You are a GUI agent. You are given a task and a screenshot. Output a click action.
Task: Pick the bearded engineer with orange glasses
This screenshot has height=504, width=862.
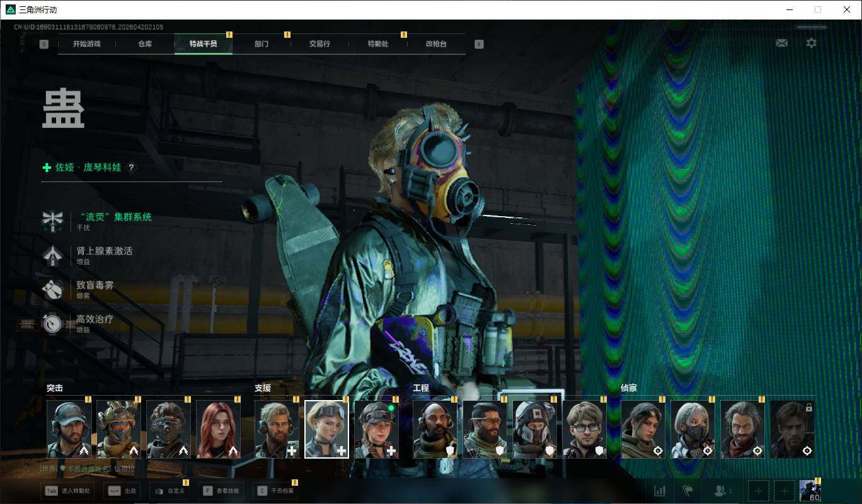point(485,429)
